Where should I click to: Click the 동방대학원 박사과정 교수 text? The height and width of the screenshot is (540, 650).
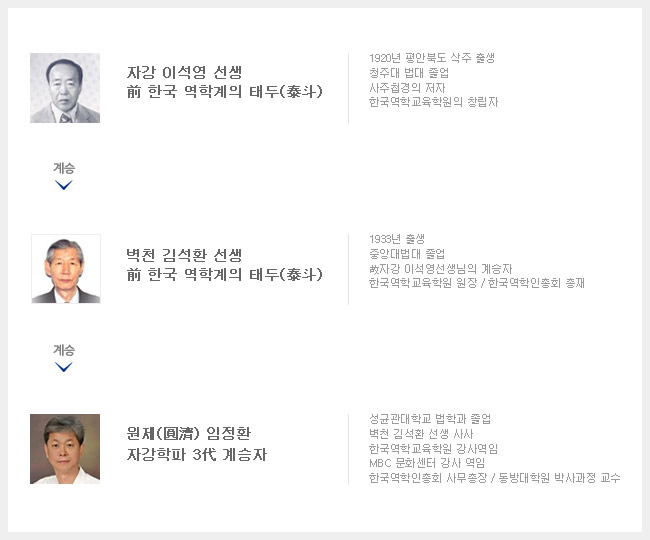click(559, 478)
